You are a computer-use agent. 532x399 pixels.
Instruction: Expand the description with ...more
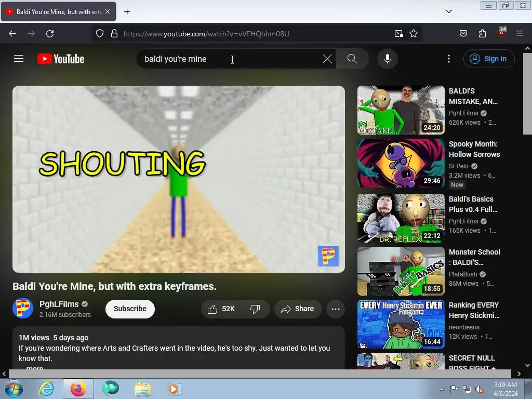(35, 367)
